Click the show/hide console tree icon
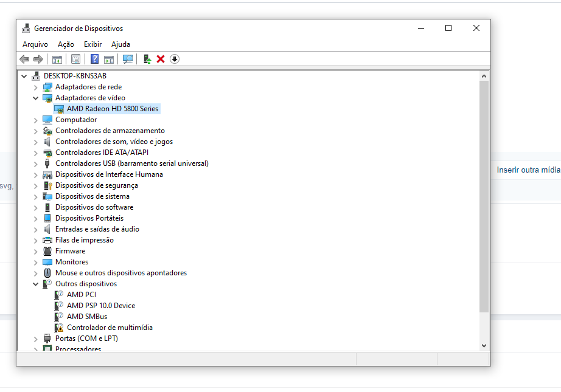The image size is (561, 392). (x=57, y=59)
